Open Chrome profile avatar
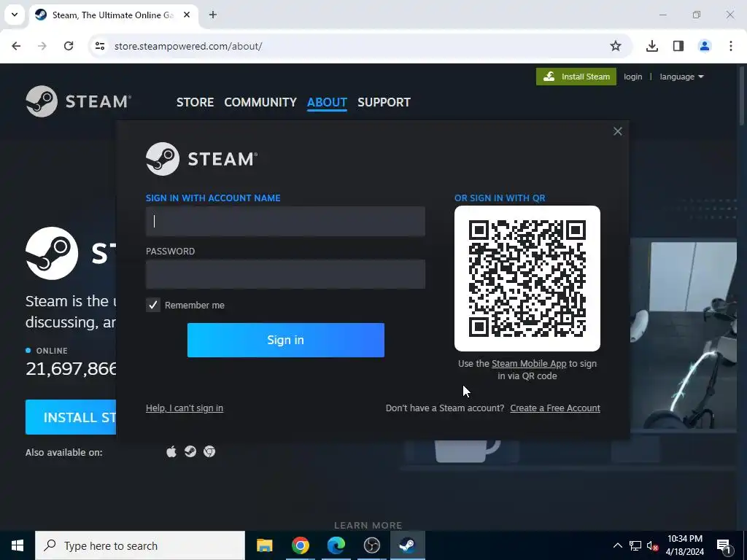 (x=705, y=46)
